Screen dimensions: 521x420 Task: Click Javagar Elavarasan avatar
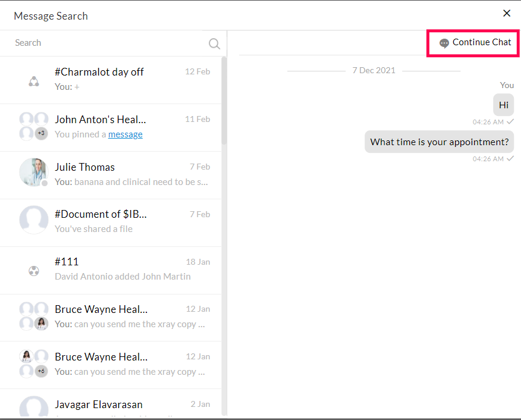pyautogui.click(x=33, y=408)
